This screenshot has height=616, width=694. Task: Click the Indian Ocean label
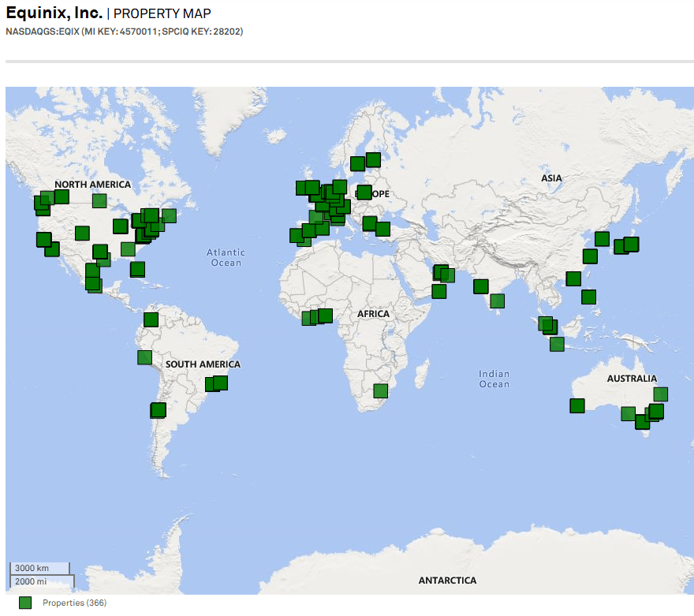[x=494, y=379]
